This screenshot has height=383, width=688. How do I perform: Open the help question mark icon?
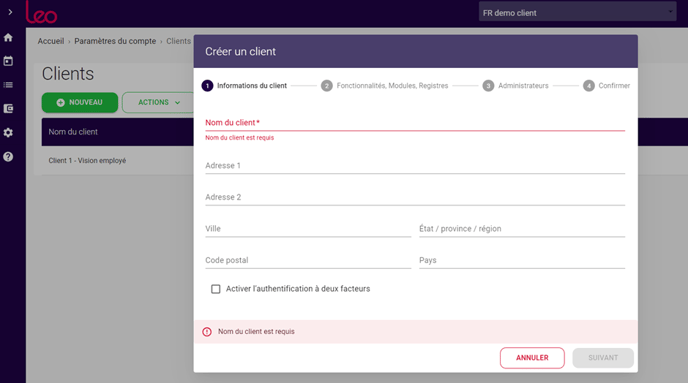8,157
